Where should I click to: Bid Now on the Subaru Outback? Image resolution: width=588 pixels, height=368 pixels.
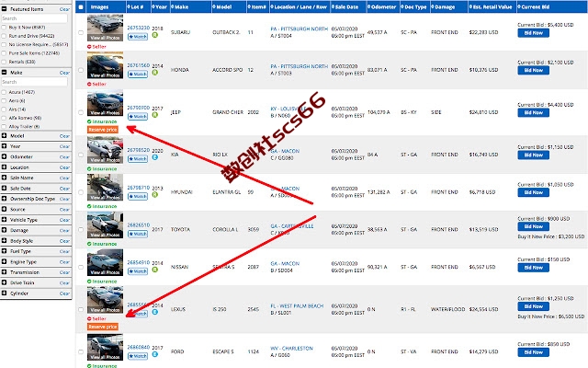(x=533, y=33)
